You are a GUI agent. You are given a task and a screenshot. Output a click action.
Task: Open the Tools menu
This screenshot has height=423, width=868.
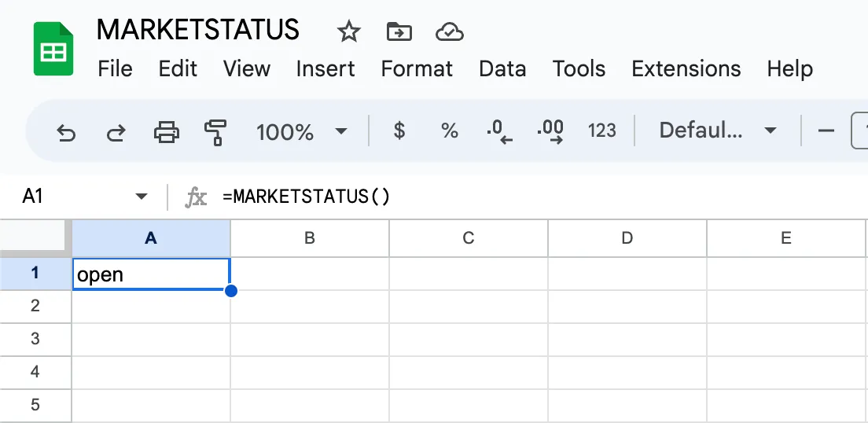click(579, 69)
